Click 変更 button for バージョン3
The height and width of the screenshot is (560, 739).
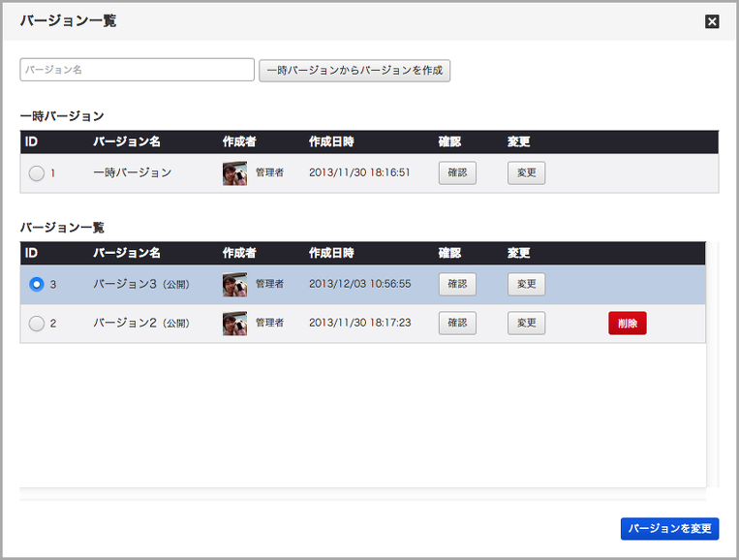(x=526, y=285)
